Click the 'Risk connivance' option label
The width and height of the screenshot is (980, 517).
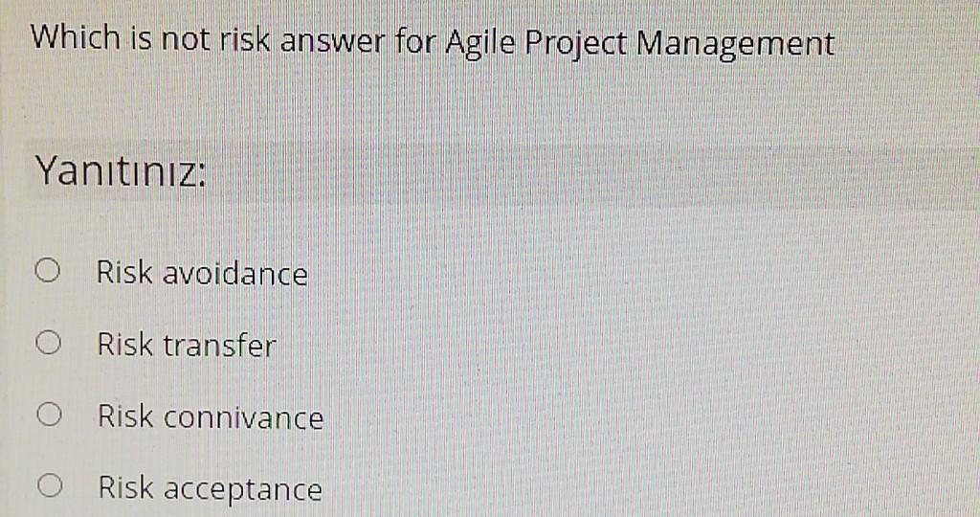click(x=211, y=417)
